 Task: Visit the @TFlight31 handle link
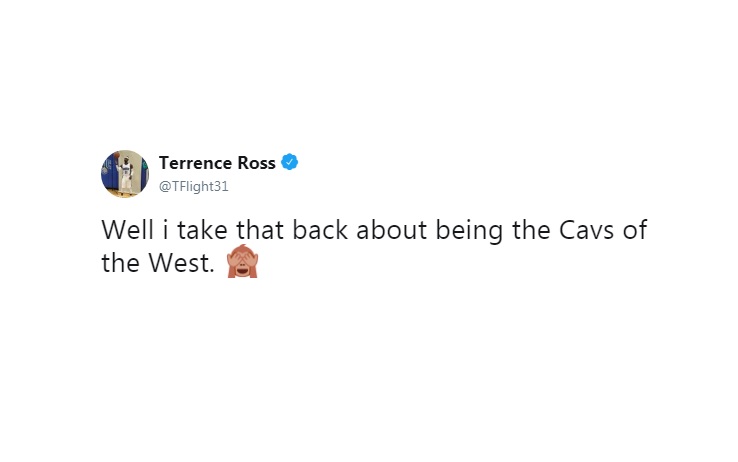(193, 186)
